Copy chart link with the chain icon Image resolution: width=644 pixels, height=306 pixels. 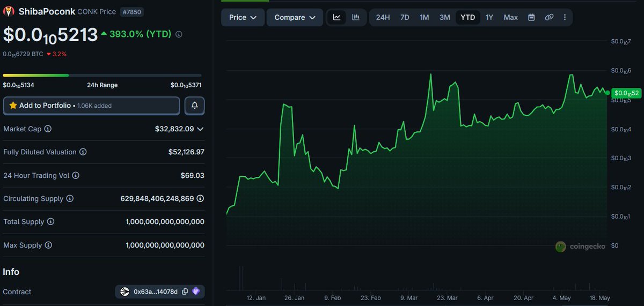point(549,17)
